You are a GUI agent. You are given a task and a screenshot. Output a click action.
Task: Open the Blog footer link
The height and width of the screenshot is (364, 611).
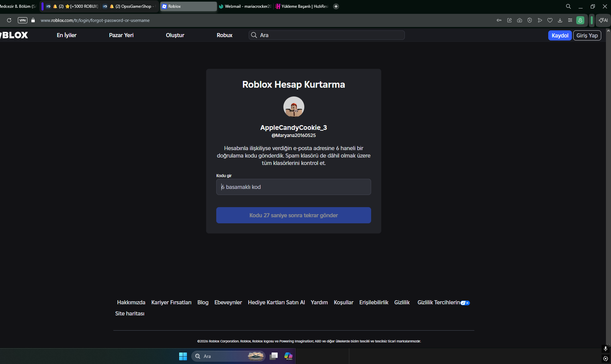[x=203, y=302]
